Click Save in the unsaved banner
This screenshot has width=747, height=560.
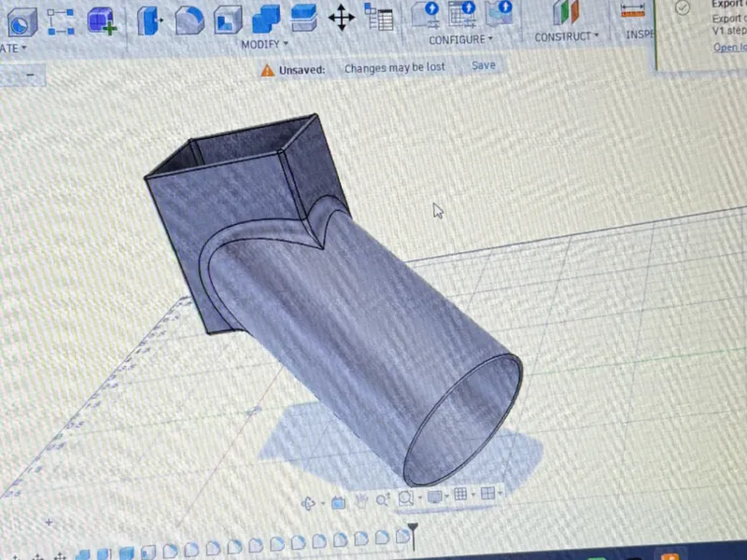(483, 65)
